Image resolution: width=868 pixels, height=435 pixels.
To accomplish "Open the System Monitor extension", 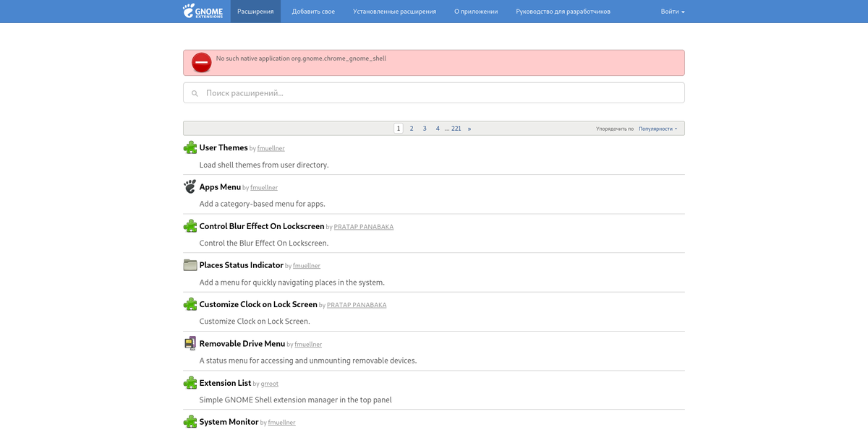I will coord(229,421).
